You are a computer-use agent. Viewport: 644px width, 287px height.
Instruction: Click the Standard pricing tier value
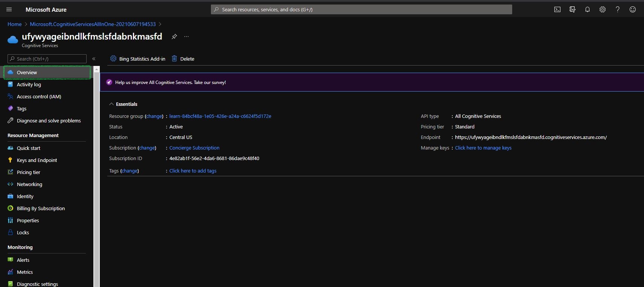point(465,127)
